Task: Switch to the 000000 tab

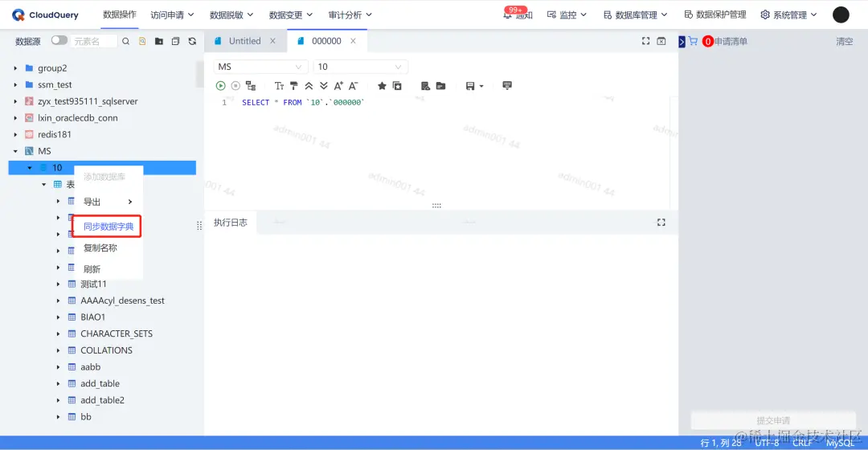Action: click(x=326, y=41)
